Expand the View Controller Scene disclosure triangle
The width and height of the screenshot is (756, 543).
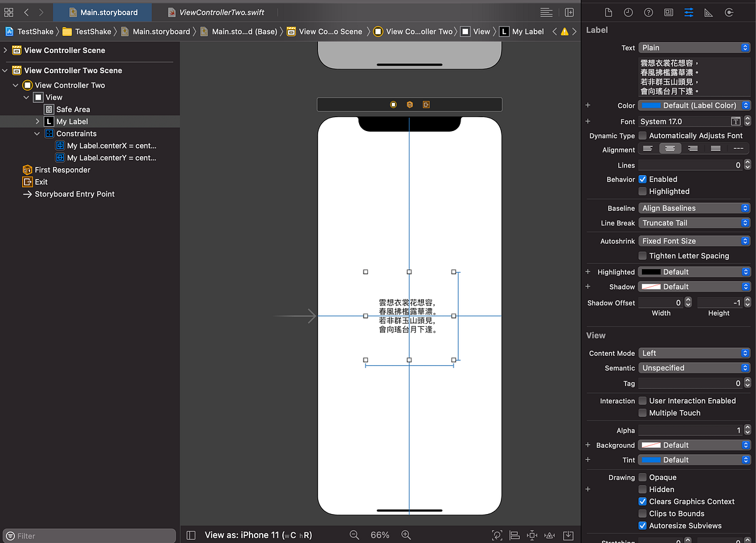click(x=6, y=50)
